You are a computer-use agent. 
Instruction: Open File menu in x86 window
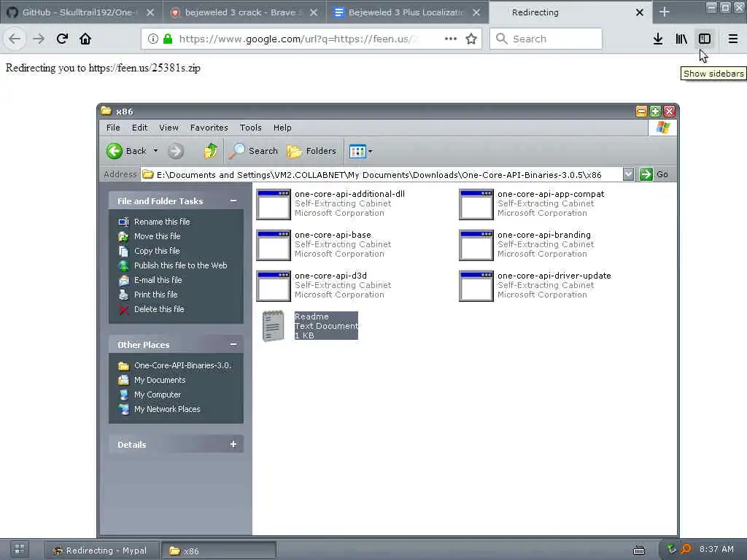113,128
